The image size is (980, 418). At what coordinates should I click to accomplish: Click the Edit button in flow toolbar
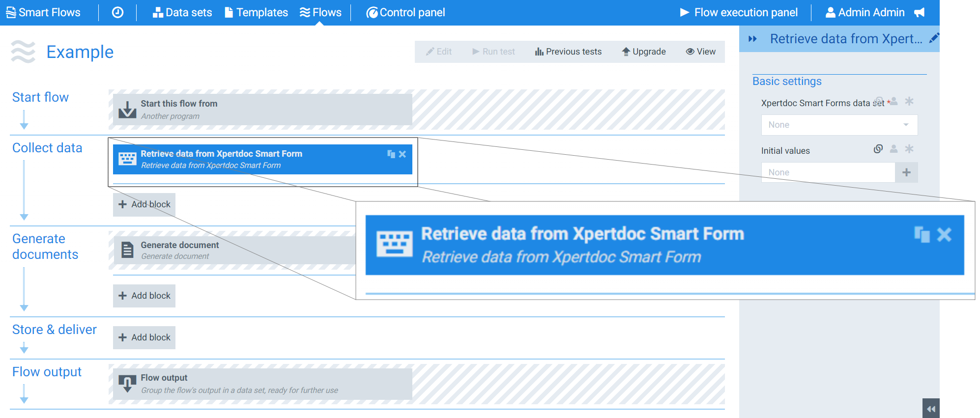click(x=439, y=52)
